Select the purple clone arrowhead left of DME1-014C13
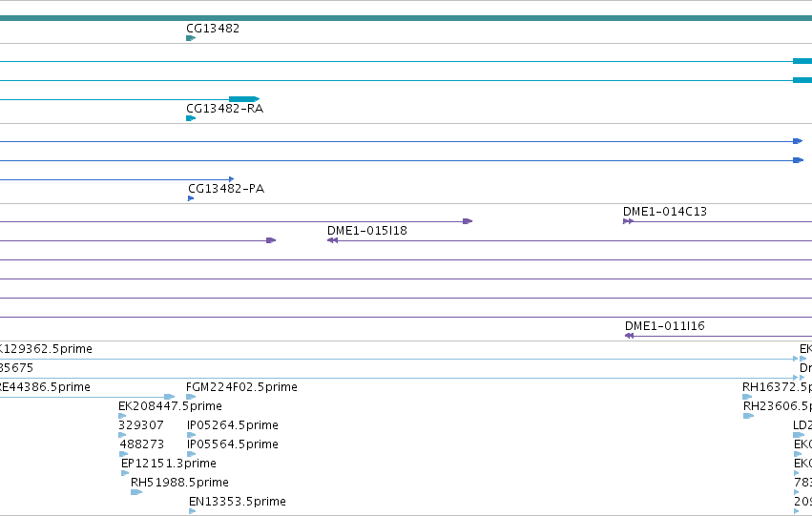This screenshot has height=516, width=812. click(x=468, y=221)
